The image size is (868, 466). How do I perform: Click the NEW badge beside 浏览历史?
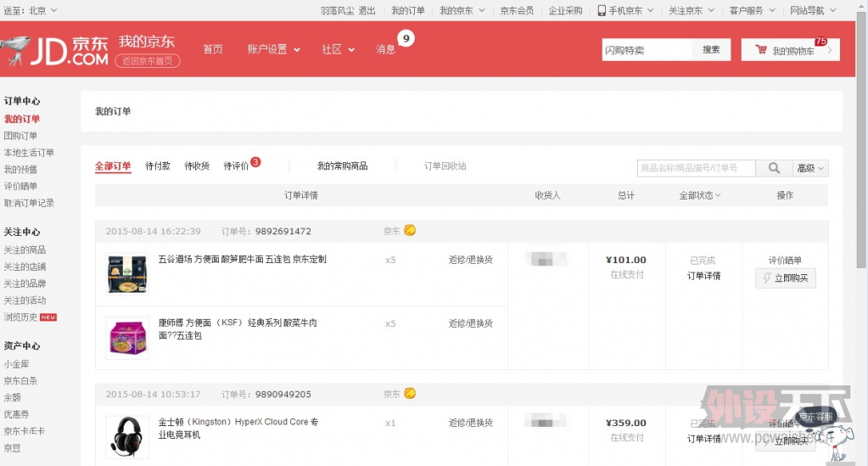[x=48, y=317]
